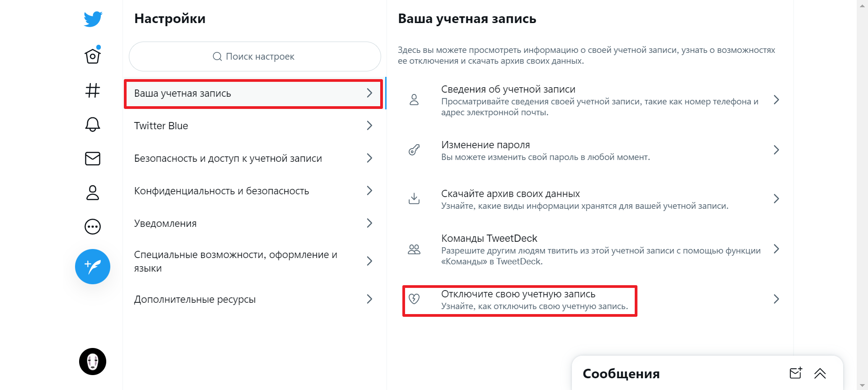Click the compose Tweet feather button
The height and width of the screenshot is (390, 868).
(x=92, y=267)
